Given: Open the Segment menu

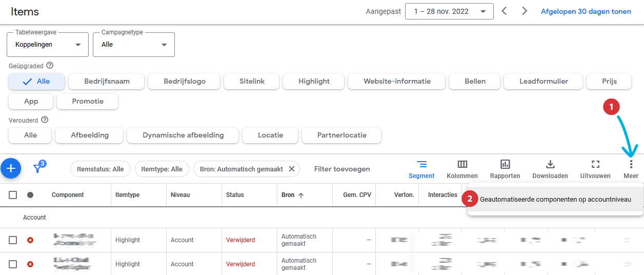Looking at the screenshot, I should 421,169.
